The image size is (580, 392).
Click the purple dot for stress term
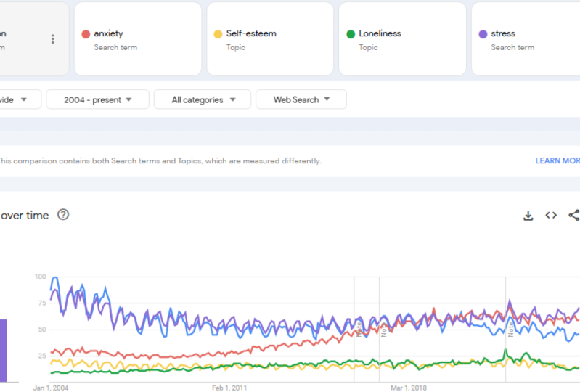pos(483,34)
